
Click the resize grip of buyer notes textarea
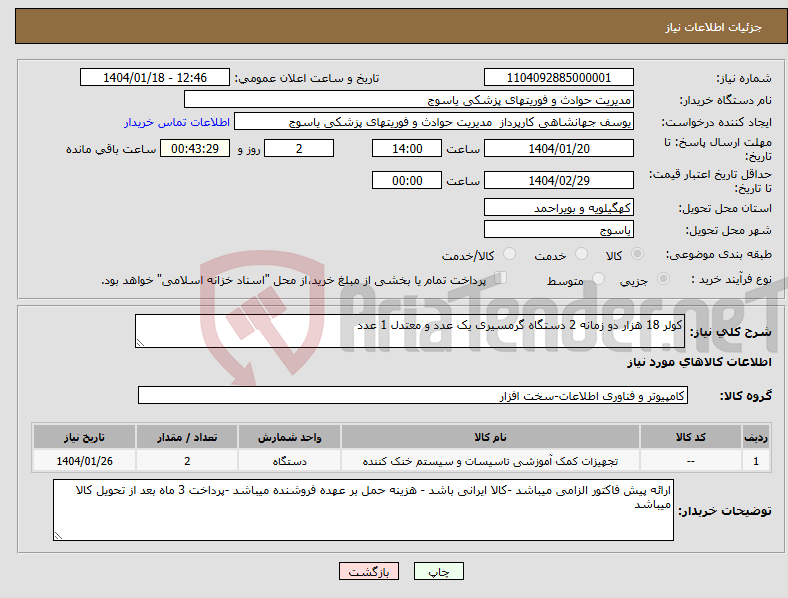pos(58,536)
